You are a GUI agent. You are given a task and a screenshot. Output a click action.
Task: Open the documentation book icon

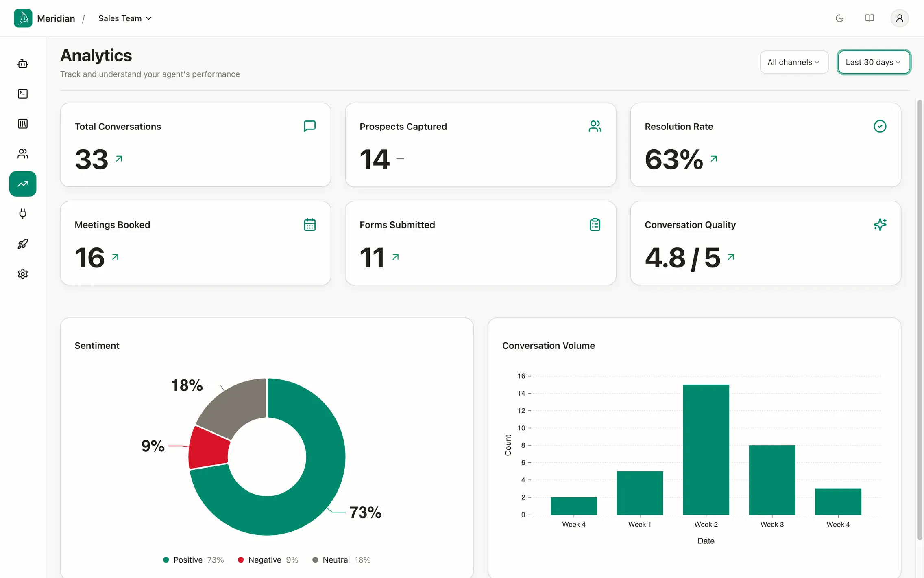click(x=870, y=18)
